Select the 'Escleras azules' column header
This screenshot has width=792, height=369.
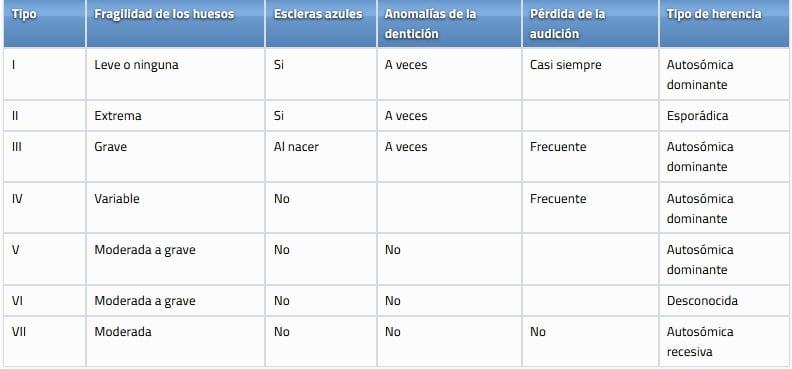(x=318, y=14)
